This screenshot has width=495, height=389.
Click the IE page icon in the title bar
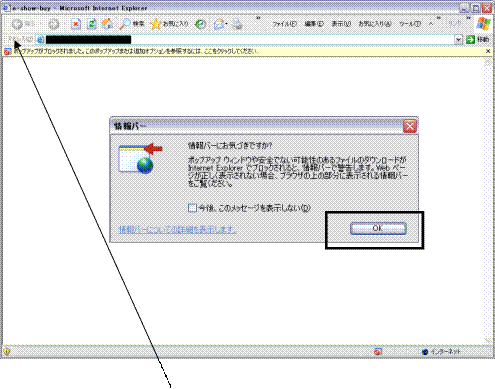pos(7,8)
